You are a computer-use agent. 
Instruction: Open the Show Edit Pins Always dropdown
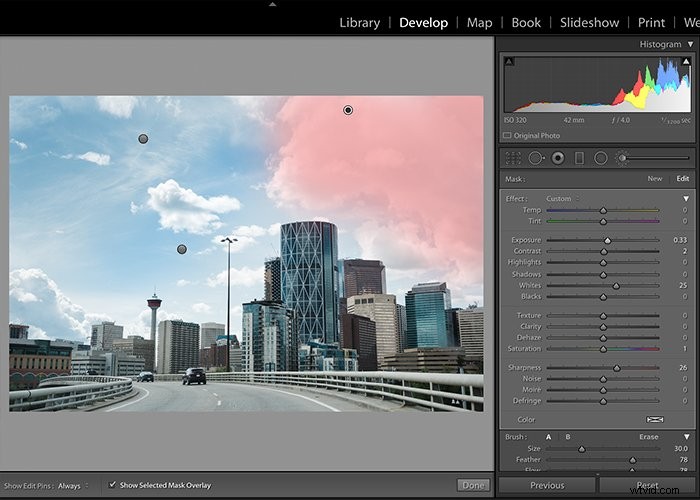tap(73, 486)
